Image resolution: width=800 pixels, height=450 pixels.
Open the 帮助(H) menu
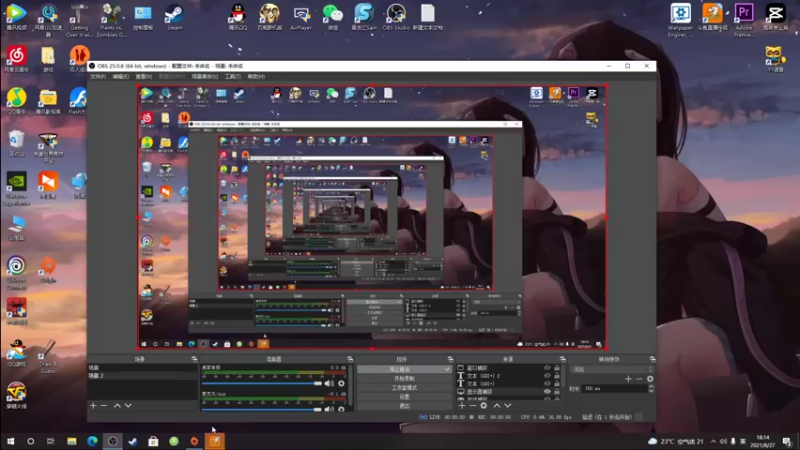256,77
